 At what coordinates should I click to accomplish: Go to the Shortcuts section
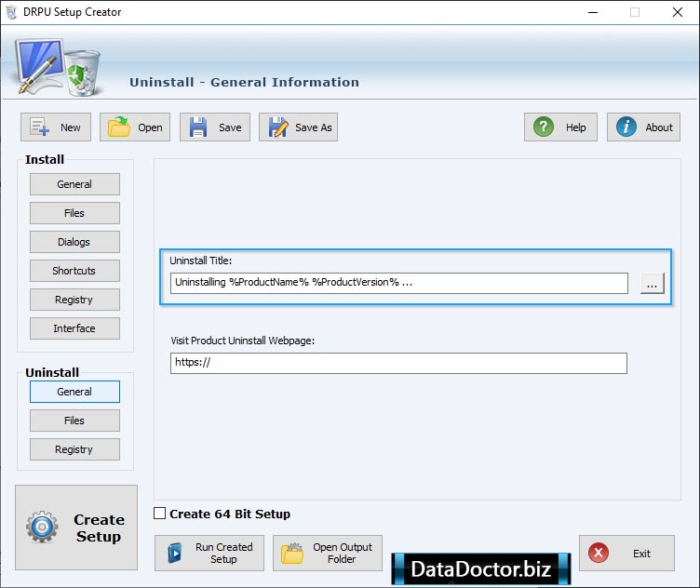point(74,271)
